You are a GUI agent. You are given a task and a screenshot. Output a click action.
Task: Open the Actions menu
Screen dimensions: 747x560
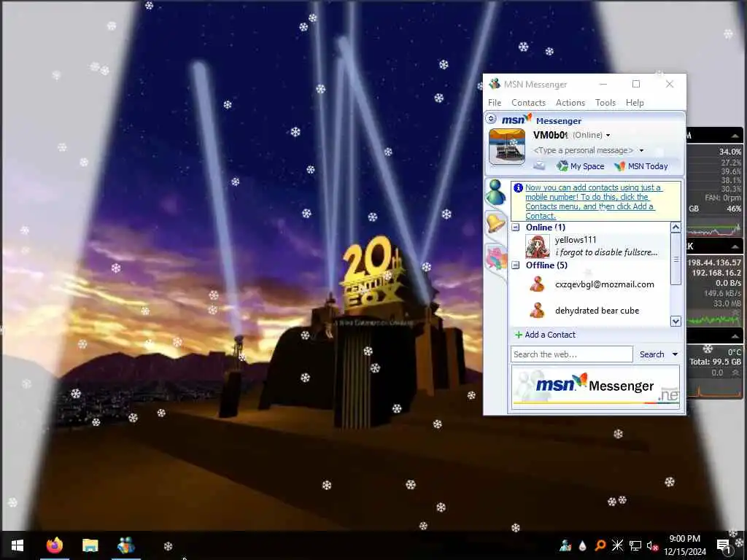click(570, 102)
